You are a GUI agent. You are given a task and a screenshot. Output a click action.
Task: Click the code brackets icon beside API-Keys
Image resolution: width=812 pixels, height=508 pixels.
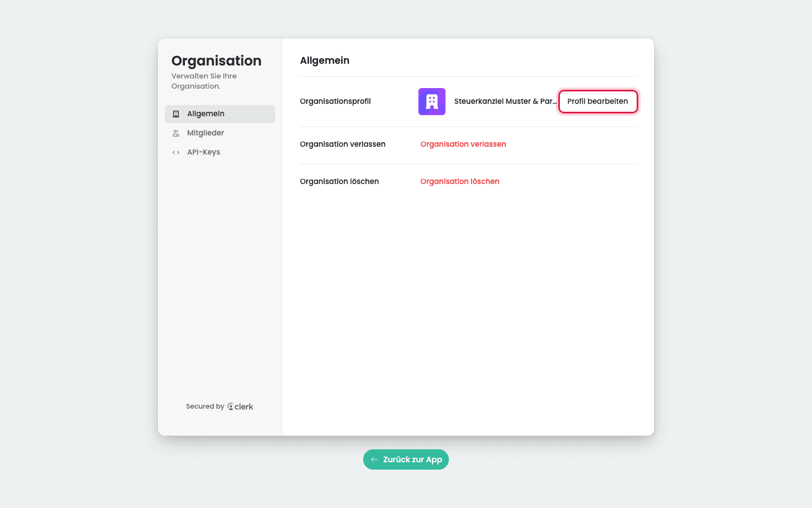(176, 152)
